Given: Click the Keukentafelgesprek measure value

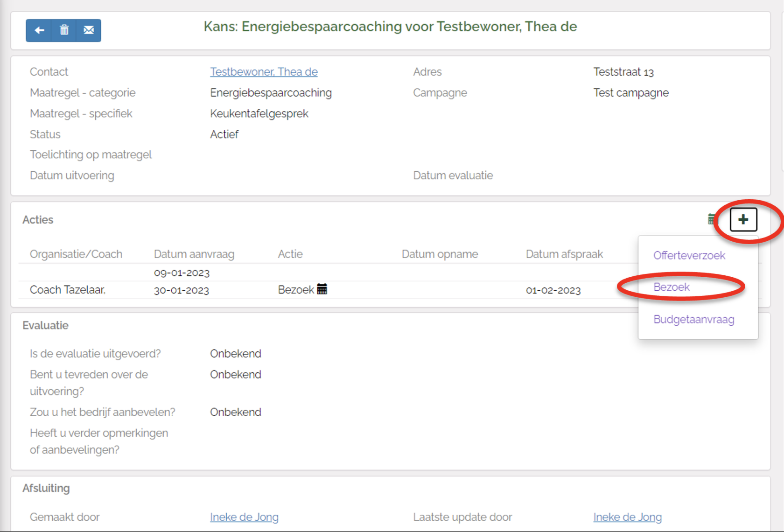Looking at the screenshot, I should coord(259,113).
